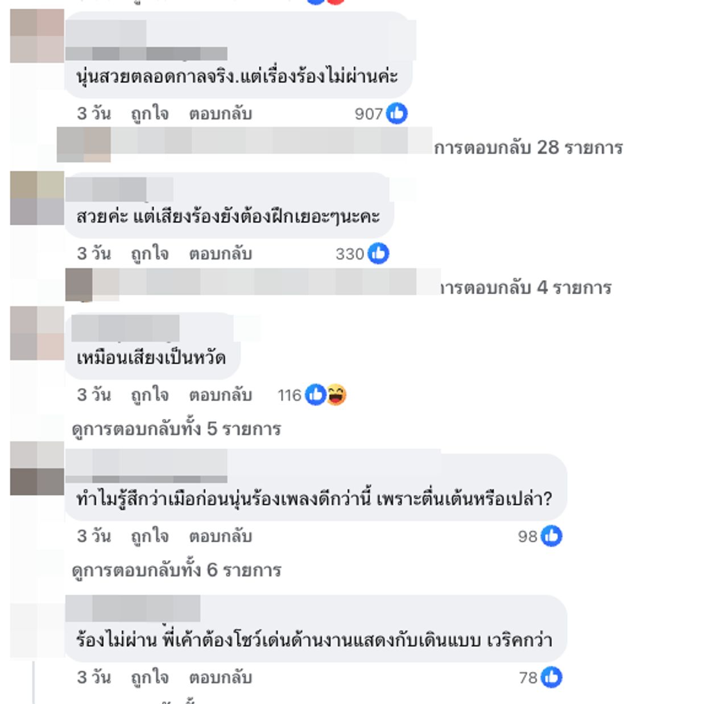Image resolution: width=728 pixels, height=704 pixels.
Task: Reply to the 'ร้องไม่ผ่าน' comment via ตอบกลับ
Action: pos(221,677)
